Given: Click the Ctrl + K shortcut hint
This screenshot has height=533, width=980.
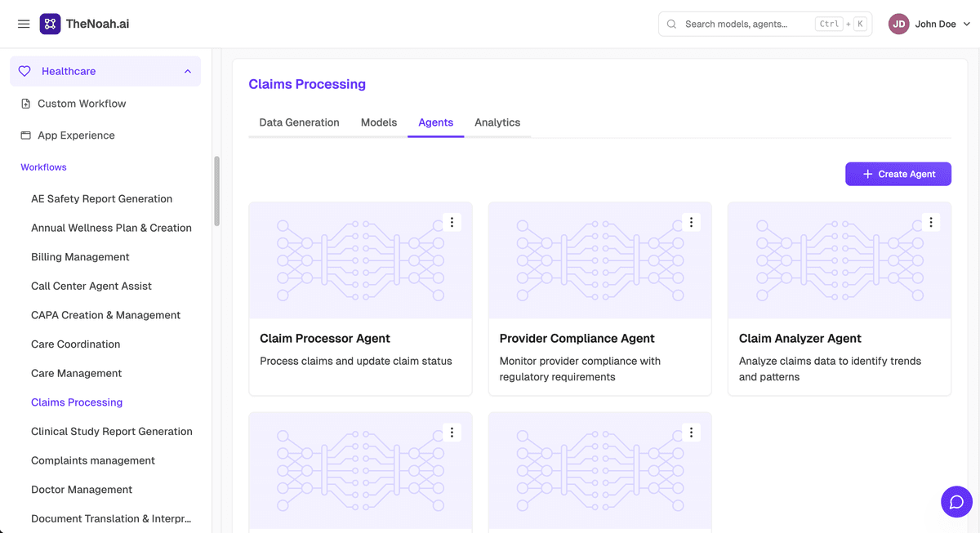Looking at the screenshot, I should coord(841,24).
